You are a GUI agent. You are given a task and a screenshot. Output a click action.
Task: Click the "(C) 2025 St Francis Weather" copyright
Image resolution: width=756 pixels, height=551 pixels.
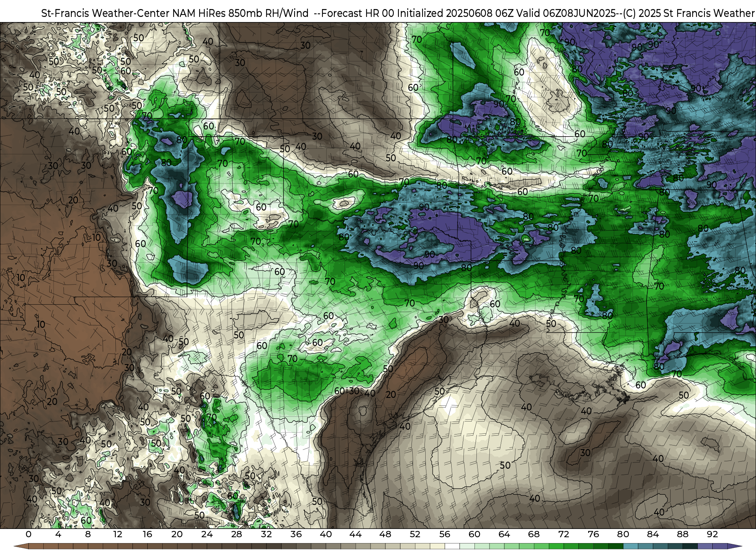point(689,13)
